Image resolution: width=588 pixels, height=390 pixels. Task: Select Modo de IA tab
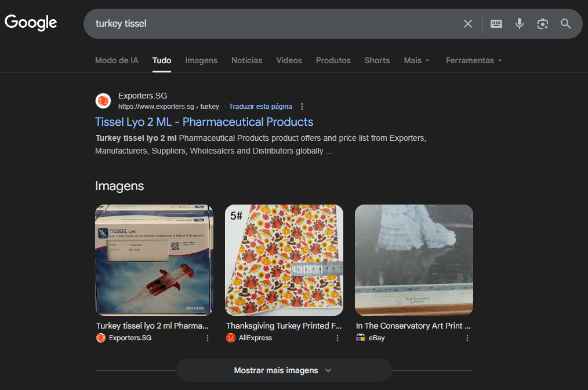point(117,60)
